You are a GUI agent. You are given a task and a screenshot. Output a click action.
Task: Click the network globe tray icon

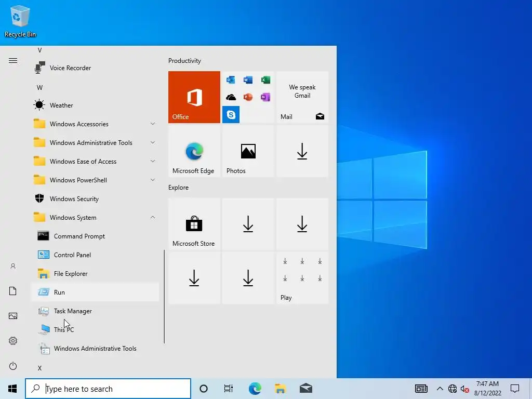(453, 389)
